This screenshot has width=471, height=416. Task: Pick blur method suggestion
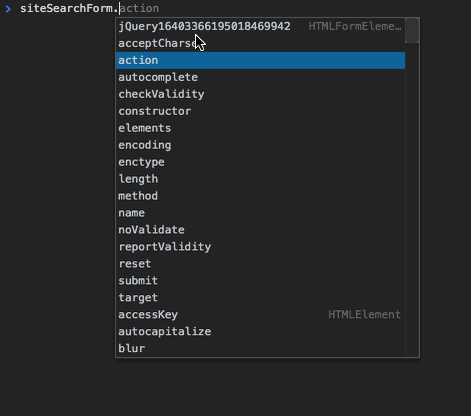click(x=260, y=349)
